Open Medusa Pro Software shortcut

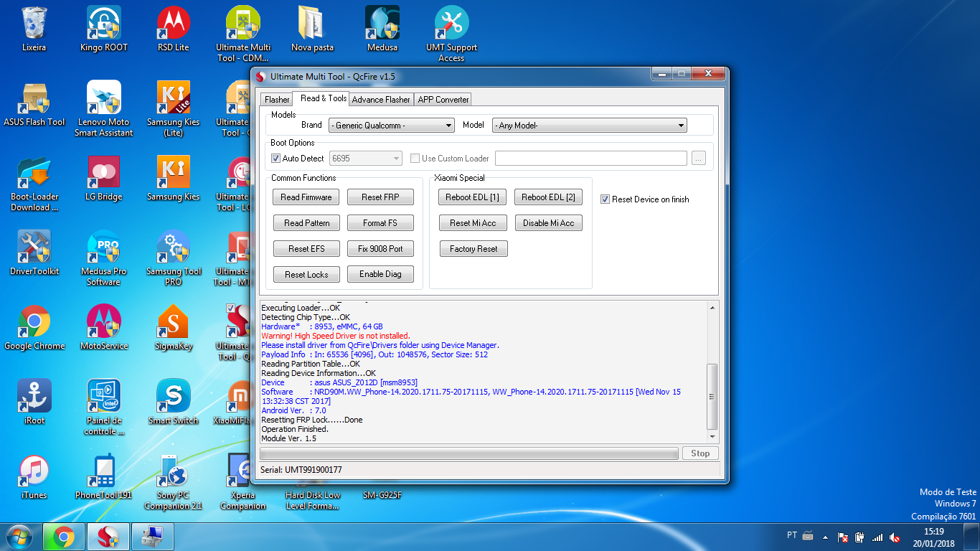coord(104,258)
